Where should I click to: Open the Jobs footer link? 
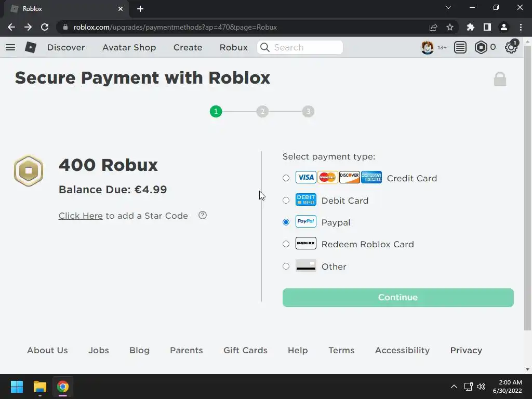click(x=99, y=350)
